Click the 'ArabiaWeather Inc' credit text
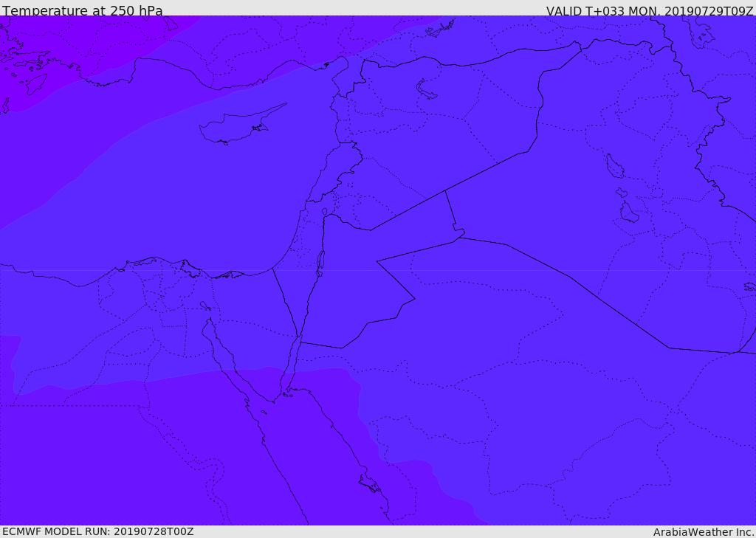 (x=703, y=532)
